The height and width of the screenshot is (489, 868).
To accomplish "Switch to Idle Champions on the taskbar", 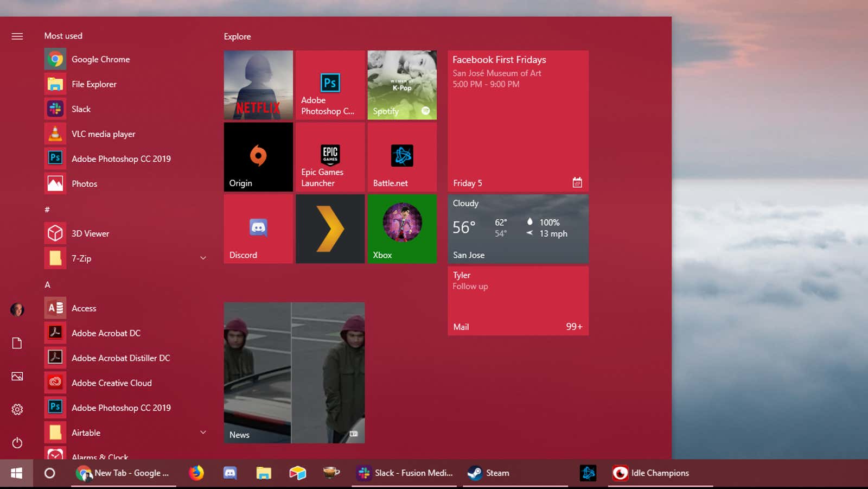I will 661,473.
